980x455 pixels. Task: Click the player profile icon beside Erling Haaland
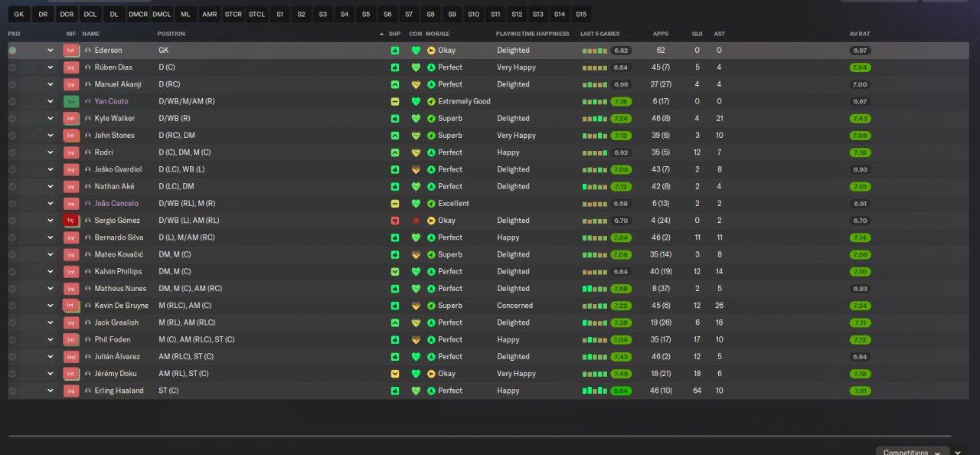pyautogui.click(x=88, y=391)
